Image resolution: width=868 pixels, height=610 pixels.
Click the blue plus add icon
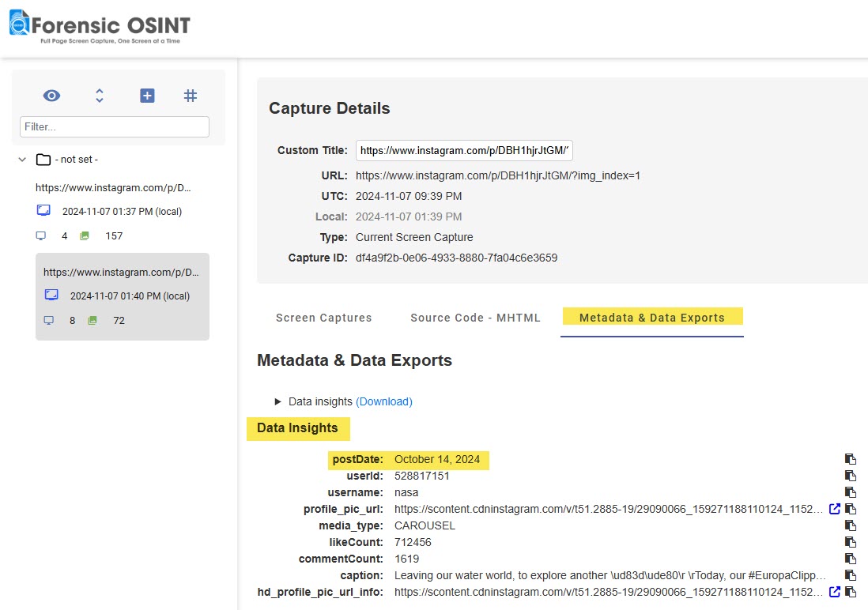[147, 96]
